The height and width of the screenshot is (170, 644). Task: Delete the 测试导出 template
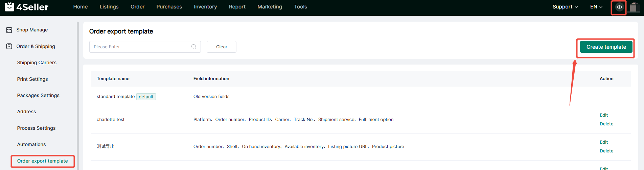[606, 151]
